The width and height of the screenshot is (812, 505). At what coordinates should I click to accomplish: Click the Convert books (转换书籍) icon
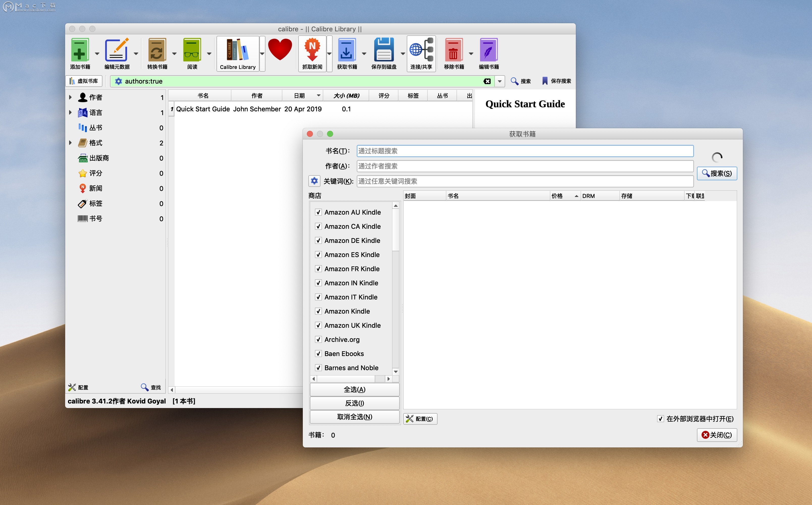[x=157, y=50]
